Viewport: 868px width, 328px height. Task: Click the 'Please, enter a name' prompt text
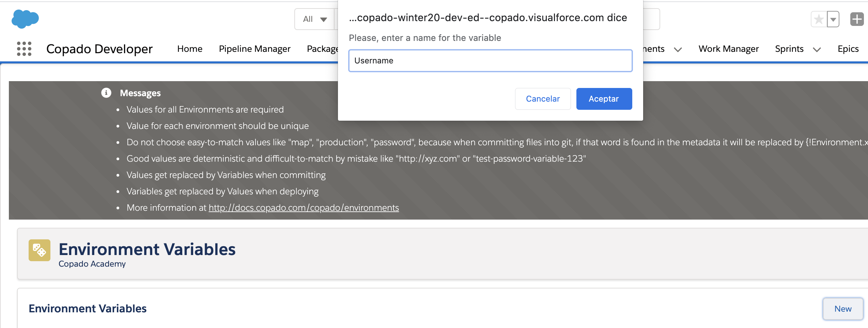(x=425, y=38)
